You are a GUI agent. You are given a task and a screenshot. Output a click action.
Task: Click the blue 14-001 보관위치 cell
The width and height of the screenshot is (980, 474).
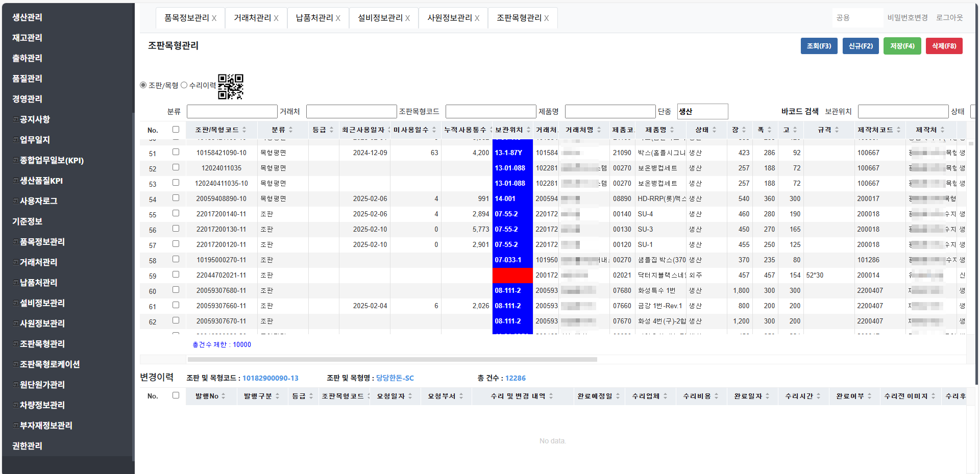[x=512, y=199]
